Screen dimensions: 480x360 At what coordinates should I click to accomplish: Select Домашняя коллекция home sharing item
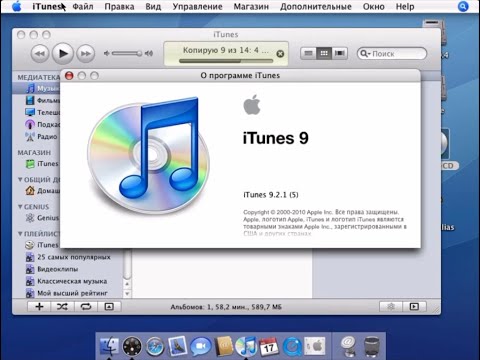click(x=37, y=191)
